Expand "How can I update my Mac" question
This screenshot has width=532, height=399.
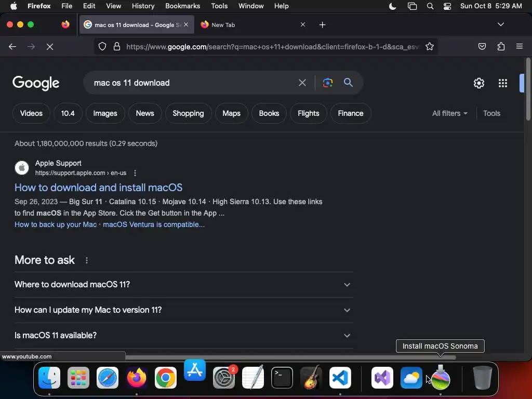(183, 310)
